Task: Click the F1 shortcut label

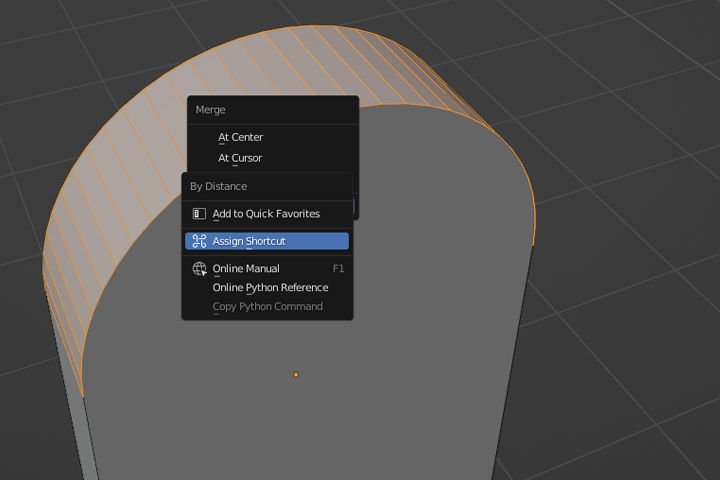Action: coord(338,269)
